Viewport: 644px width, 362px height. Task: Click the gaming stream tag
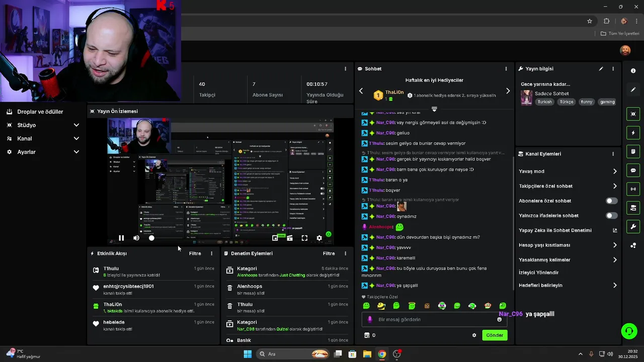point(607,102)
